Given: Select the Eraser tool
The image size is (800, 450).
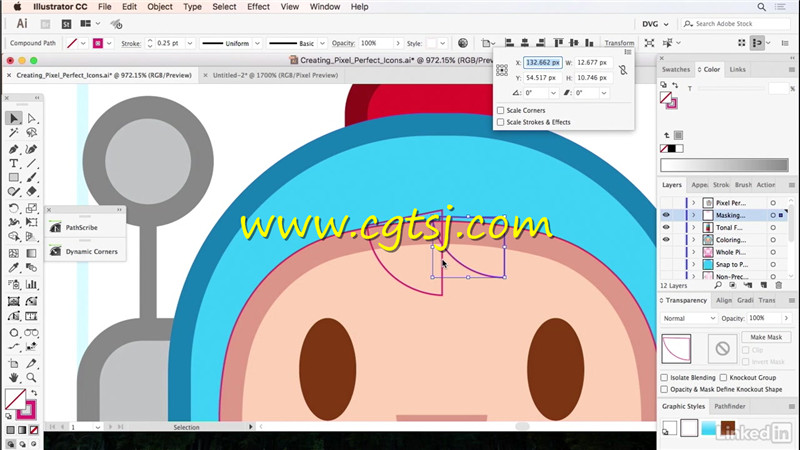Looking at the screenshot, I should (x=32, y=192).
